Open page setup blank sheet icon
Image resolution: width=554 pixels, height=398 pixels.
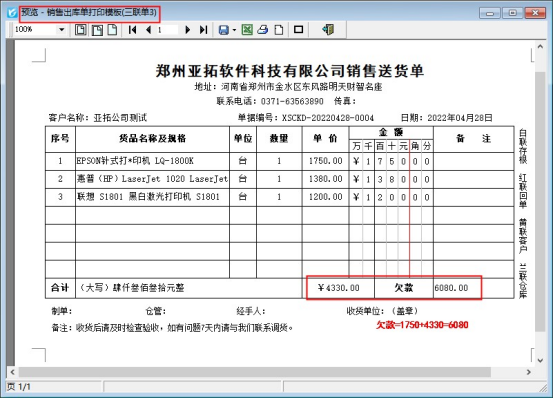click(x=279, y=30)
